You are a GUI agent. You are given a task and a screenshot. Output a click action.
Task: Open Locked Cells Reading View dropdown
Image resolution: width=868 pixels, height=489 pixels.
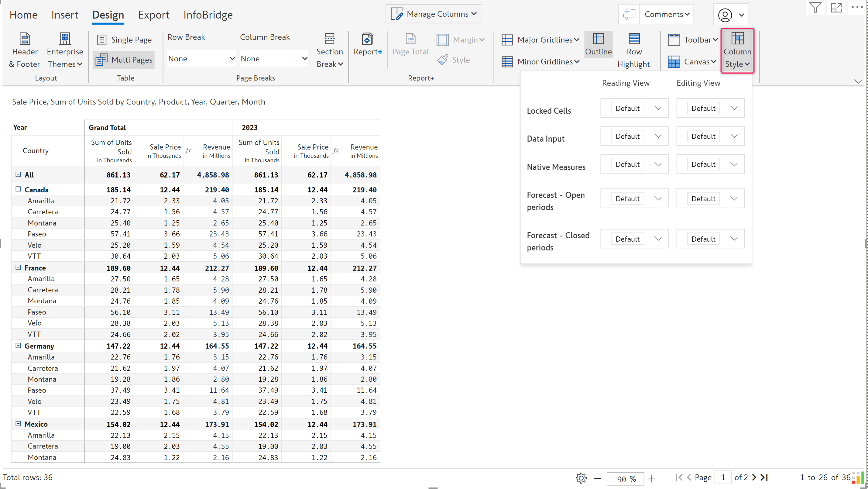(634, 108)
